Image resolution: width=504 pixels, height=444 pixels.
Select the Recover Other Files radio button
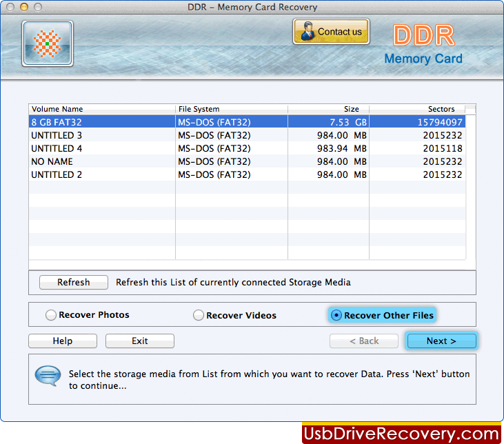click(x=336, y=315)
